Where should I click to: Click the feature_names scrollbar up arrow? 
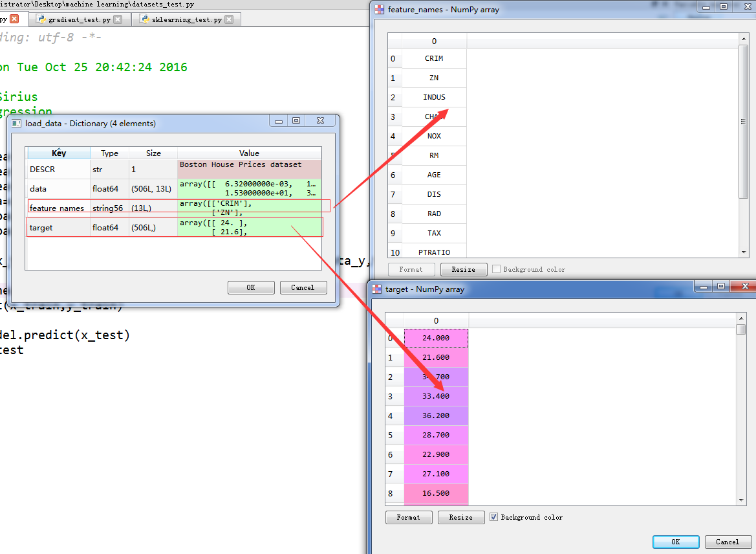click(x=744, y=39)
